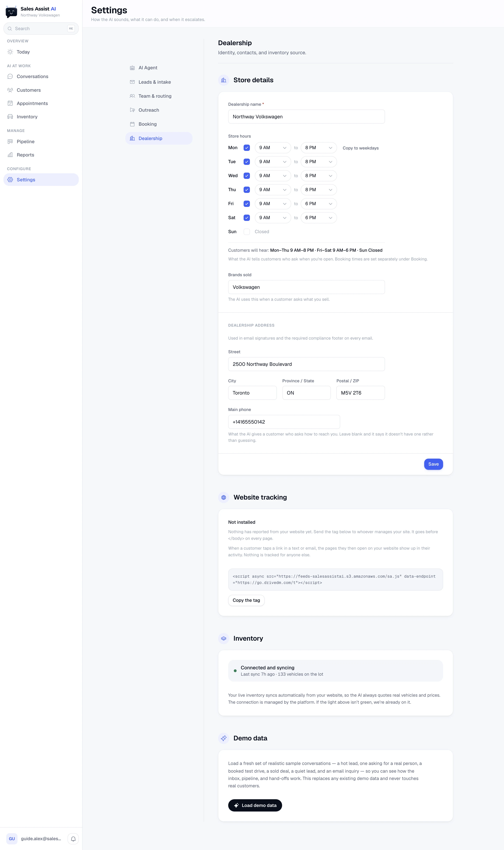504x850 pixels.
Task: Click the Inventory car icon in sidebar
Action: tap(10, 116)
